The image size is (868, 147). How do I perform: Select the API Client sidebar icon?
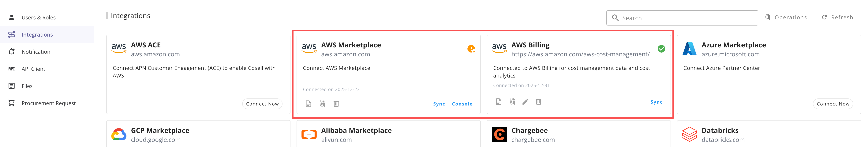11,69
